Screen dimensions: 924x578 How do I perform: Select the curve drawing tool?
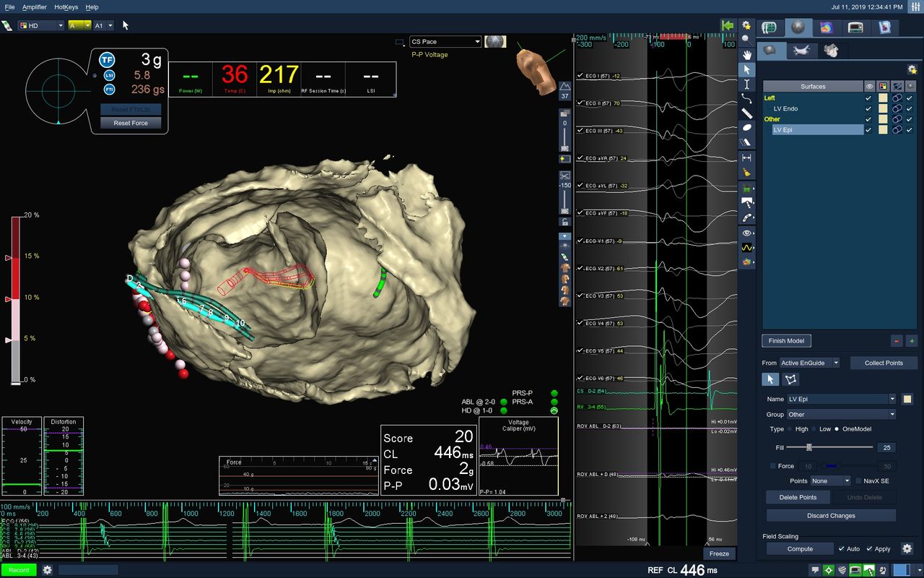pyautogui.click(x=748, y=98)
